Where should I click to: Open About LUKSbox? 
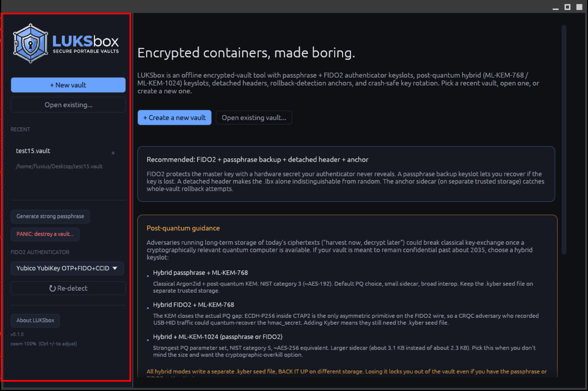tap(35, 320)
